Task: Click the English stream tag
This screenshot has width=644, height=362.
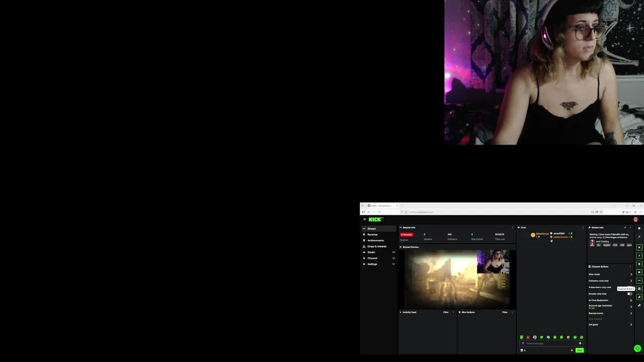Action: tap(607, 245)
